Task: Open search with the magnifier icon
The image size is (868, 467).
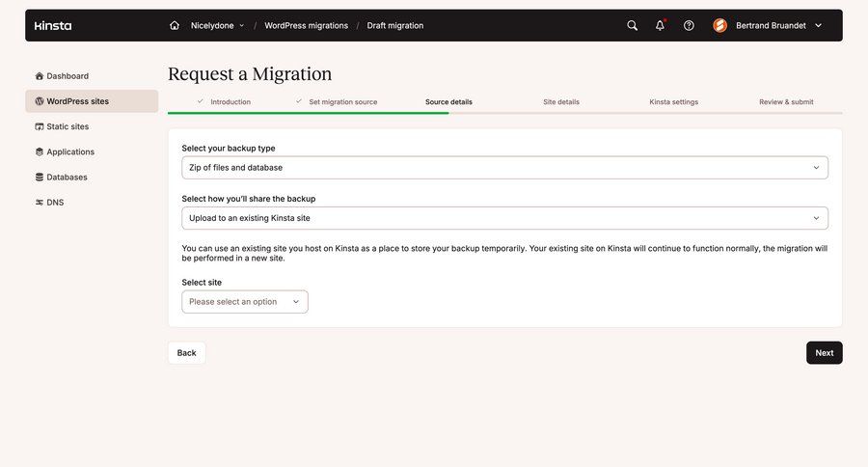Action: tap(632, 26)
